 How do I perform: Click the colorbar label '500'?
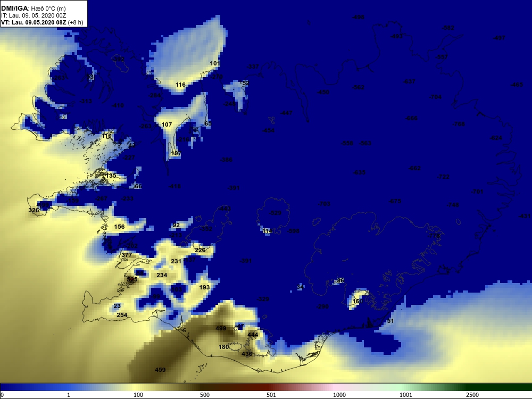pos(205,395)
